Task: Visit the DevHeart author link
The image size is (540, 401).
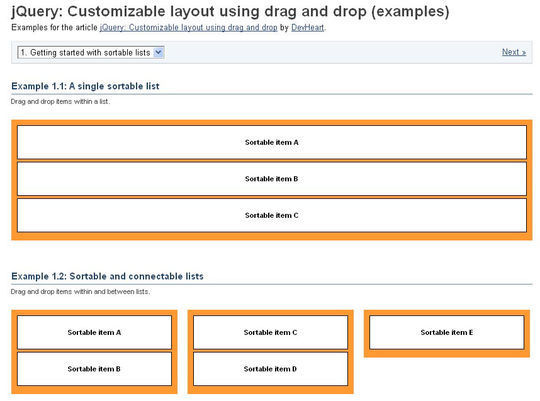Action: tap(308, 28)
